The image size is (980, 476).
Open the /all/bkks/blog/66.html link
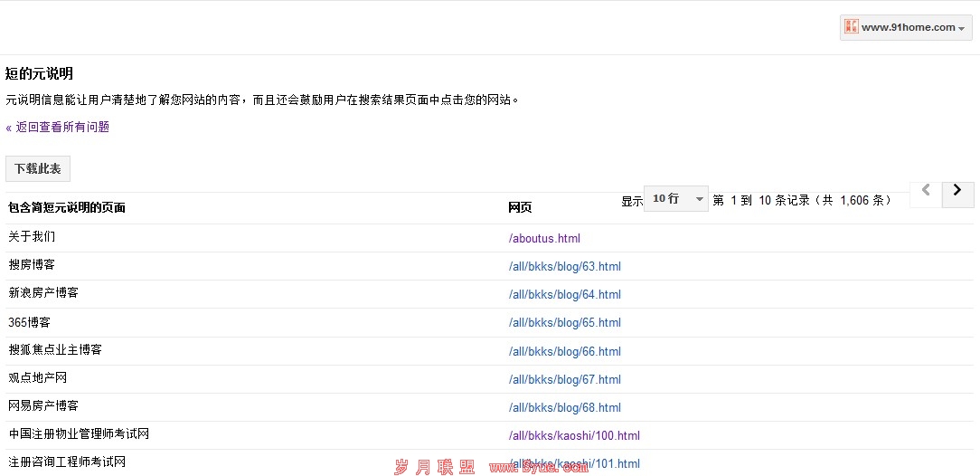click(x=564, y=352)
